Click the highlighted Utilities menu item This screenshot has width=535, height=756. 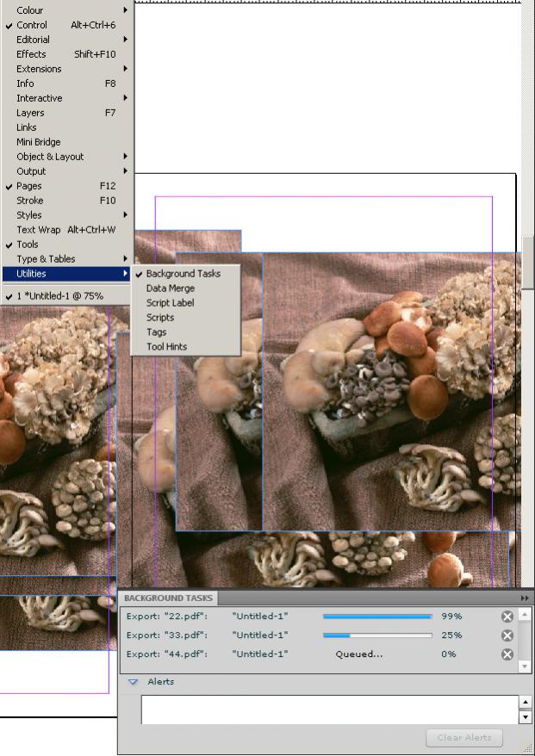point(66,273)
